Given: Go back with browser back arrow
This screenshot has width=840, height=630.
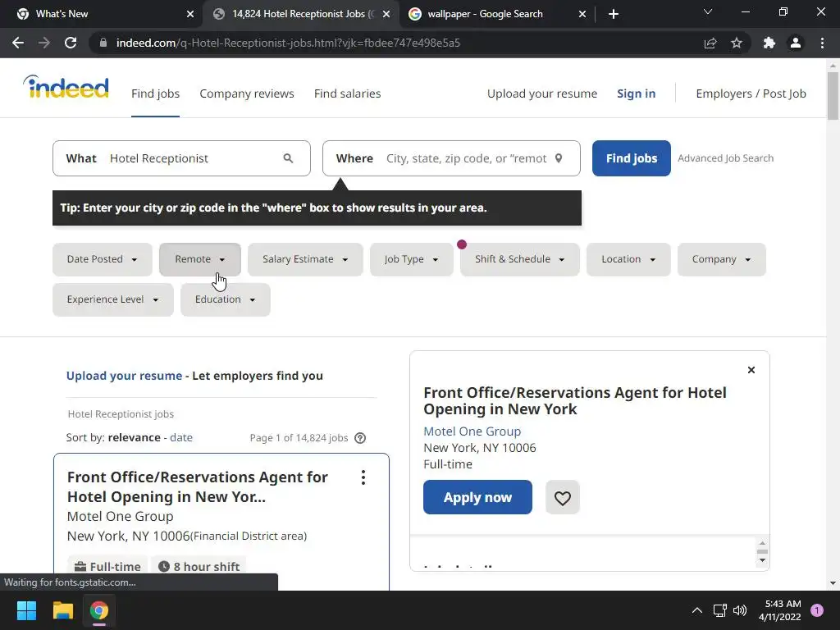Looking at the screenshot, I should click(x=18, y=43).
